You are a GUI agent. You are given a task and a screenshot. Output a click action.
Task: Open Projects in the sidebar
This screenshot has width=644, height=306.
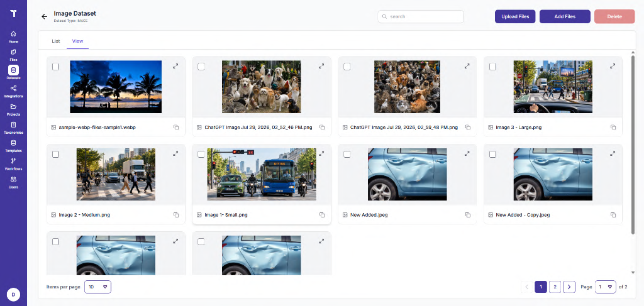pos(13,109)
